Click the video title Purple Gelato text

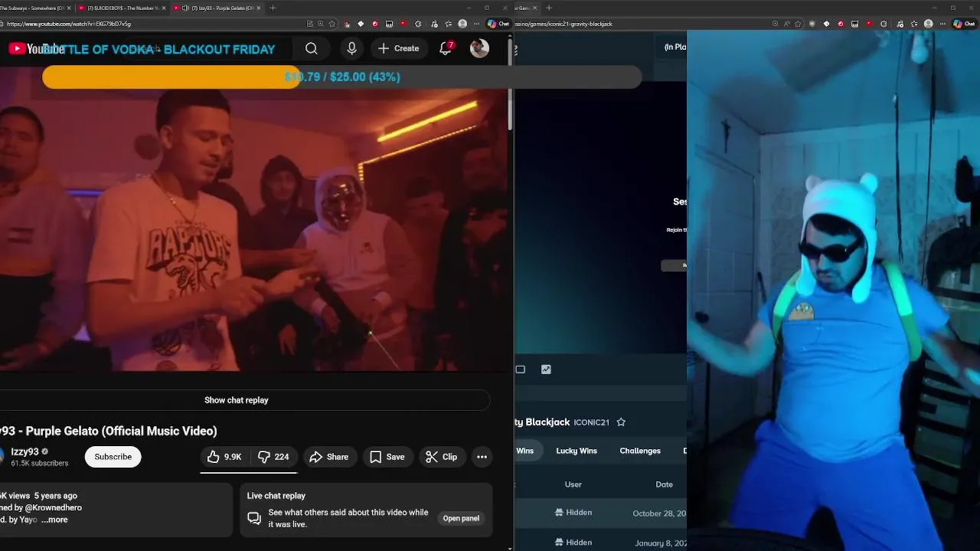(x=109, y=431)
